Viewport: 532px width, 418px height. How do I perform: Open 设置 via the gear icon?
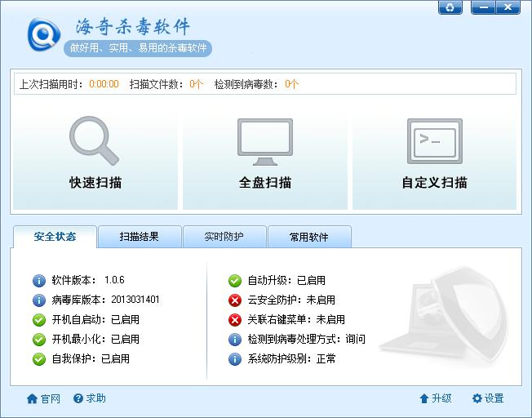tap(477, 398)
